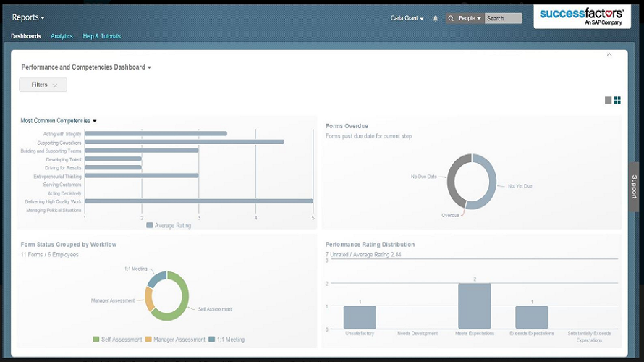Open Most Common Competencies dropdown
644x362 pixels.
coord(59,121)
